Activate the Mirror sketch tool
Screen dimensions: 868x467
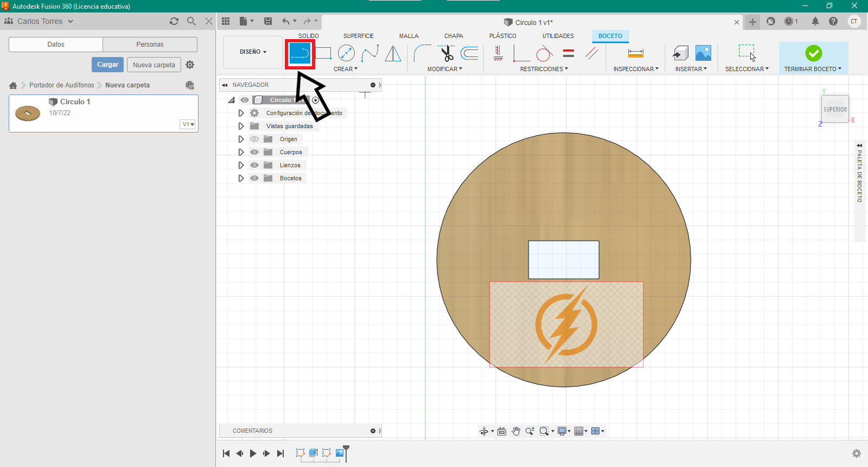pos(393,53)
